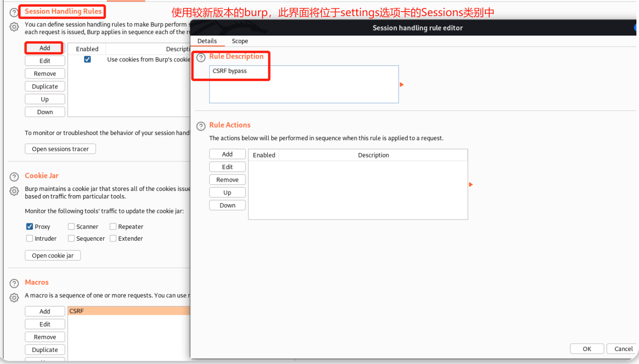This screenshot has height=364, width=639.
Task: Click Add button under Rule Actions
Action: point(227,154)
